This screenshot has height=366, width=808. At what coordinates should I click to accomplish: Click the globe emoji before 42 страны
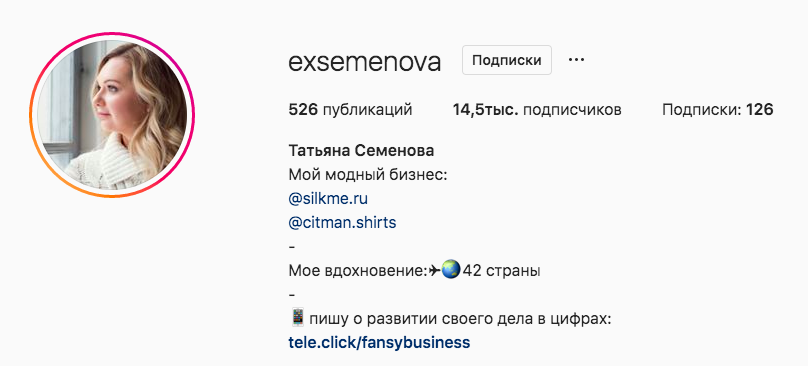point(450,270)
